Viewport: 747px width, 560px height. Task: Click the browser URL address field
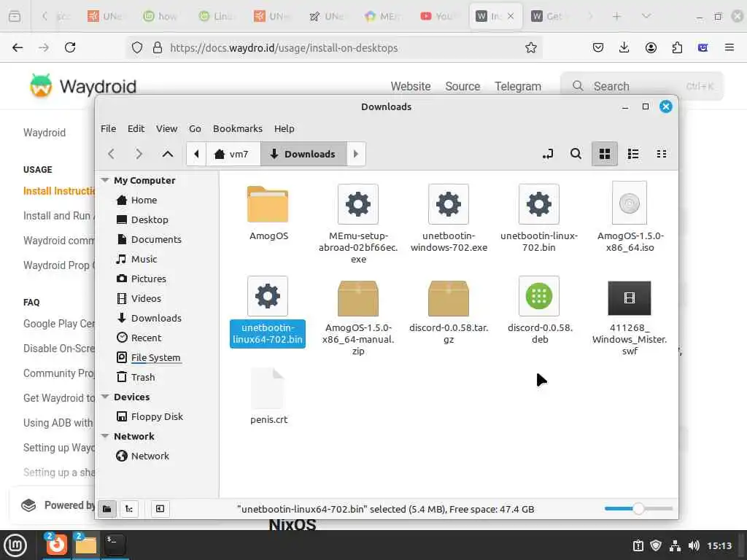pos(333,47)
